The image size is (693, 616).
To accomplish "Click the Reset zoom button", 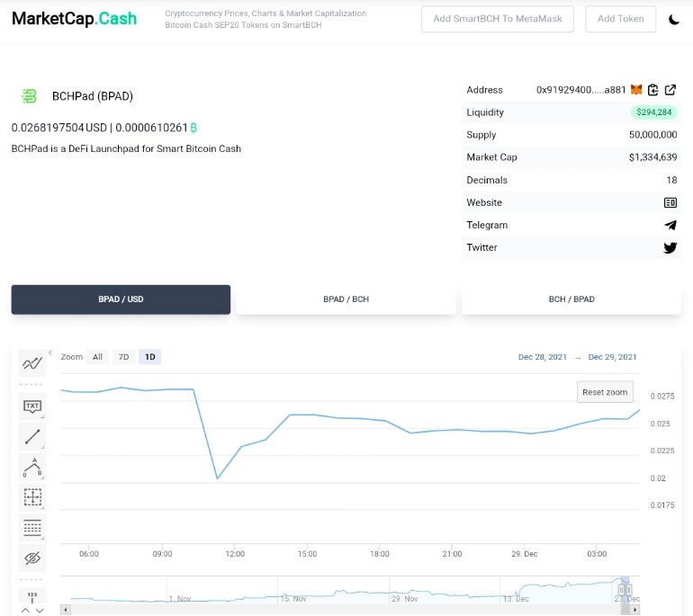I will click(x=605, y=392).
